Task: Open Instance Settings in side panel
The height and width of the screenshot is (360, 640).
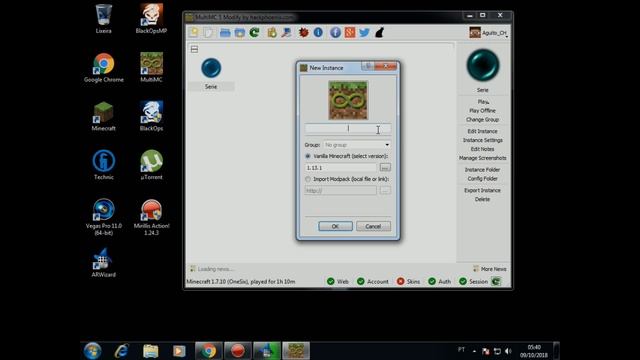Action: coord(482,140)
